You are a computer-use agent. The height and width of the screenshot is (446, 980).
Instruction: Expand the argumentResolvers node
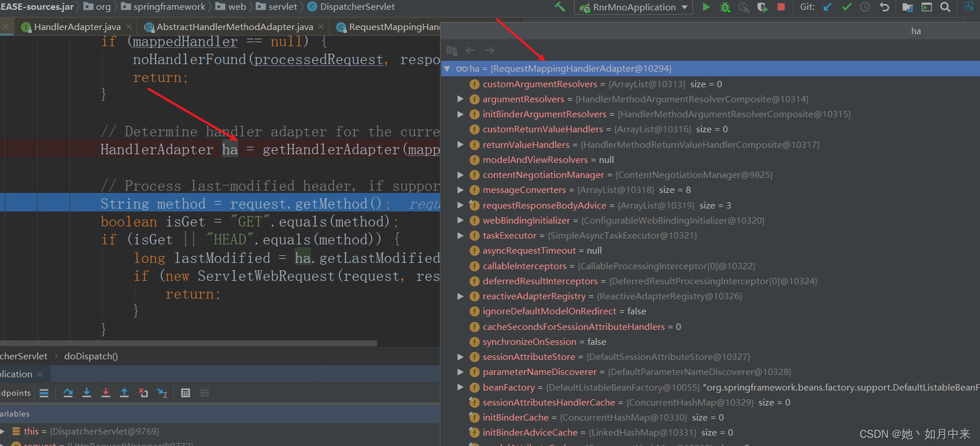(460, 99)
